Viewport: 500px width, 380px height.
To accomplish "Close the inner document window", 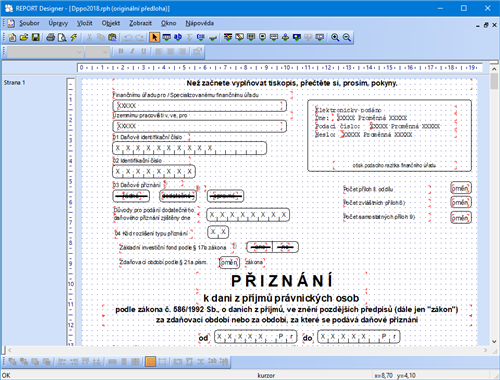I will tap(494, 25).
